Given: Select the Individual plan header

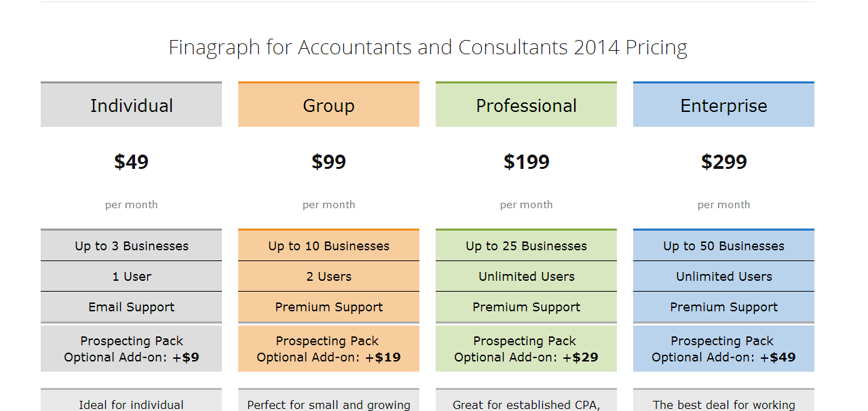Looking at the screenshot, I should [x=131, y=104].
